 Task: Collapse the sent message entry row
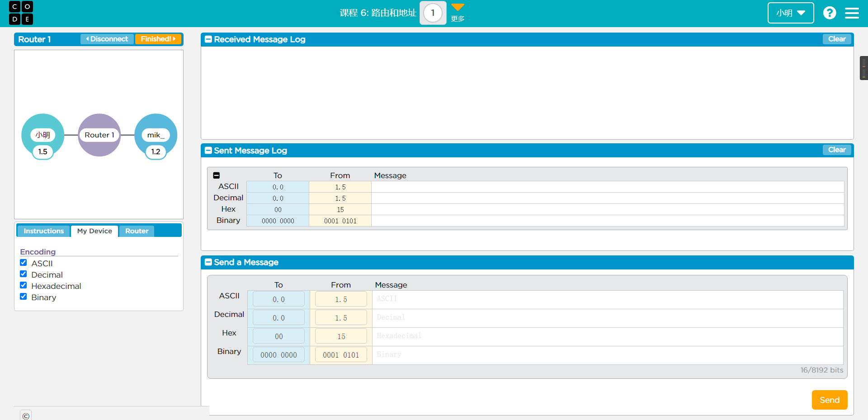click(x=217, y=175)
